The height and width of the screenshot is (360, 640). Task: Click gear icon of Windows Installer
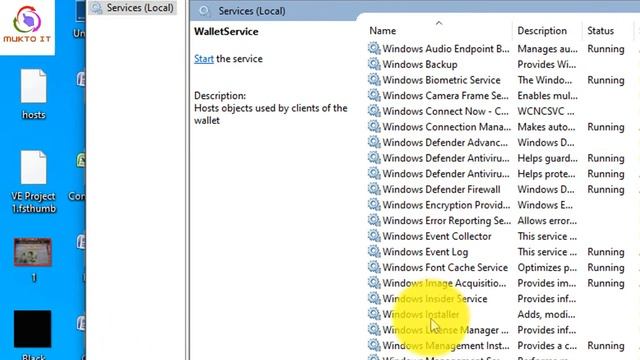(x=374, y=314)
